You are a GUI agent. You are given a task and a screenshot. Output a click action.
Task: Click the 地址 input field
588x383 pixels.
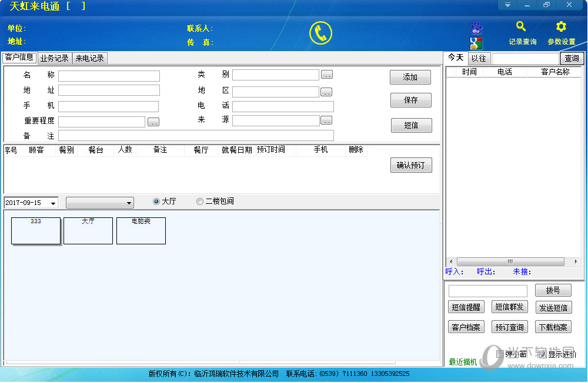click(109, 90)
